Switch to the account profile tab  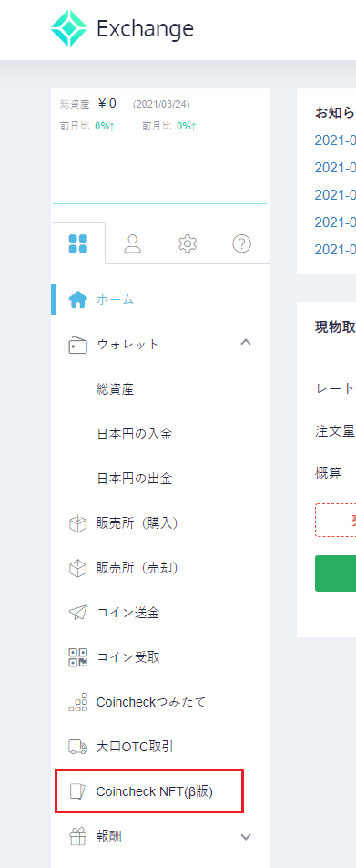point(133,243)
